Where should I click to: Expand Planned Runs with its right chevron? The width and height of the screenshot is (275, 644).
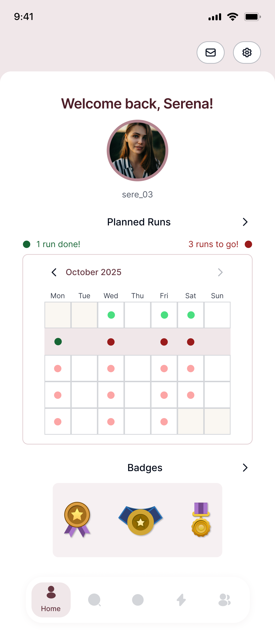pos(245,222)
